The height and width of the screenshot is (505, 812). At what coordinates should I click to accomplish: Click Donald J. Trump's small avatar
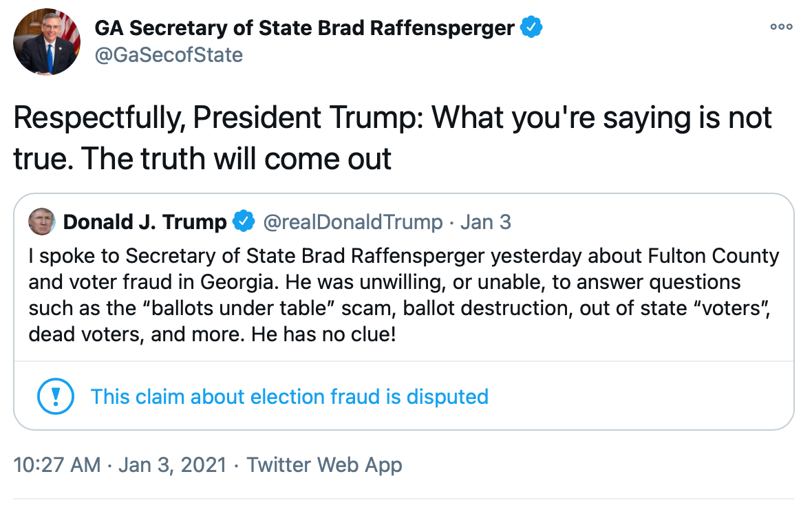pos(42,222)
